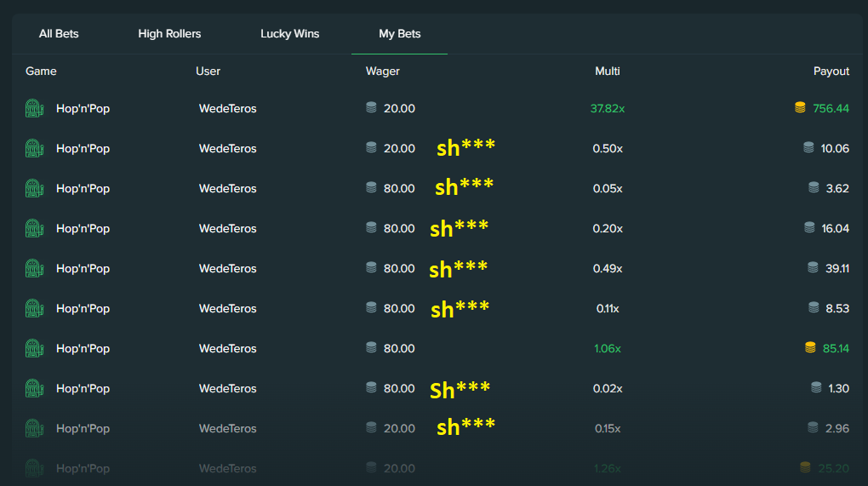Viewport: 868px width, 486px height.
Task: Click the game icon in the 1.06x row
Action: coord(34,348)
